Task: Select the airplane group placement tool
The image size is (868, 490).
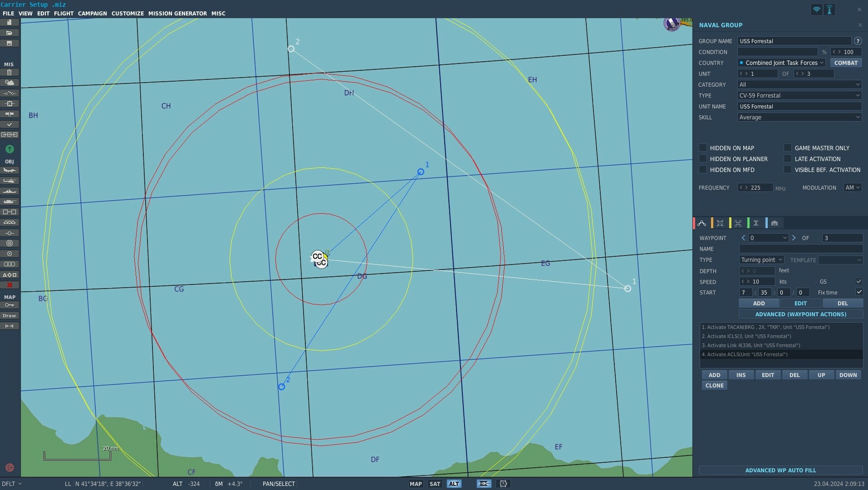Action: coord(10,171)
